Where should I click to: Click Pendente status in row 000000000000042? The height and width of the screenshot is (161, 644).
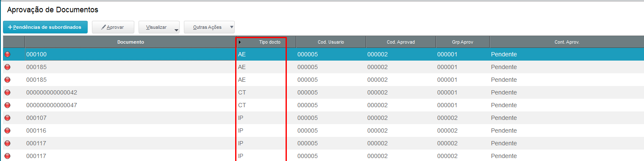pos(504,92)
